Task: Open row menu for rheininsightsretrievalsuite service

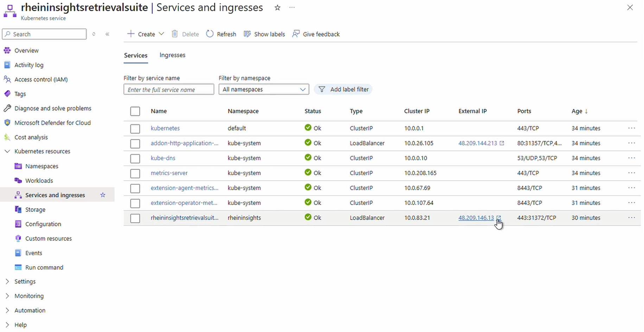Action: pos(632,218)
